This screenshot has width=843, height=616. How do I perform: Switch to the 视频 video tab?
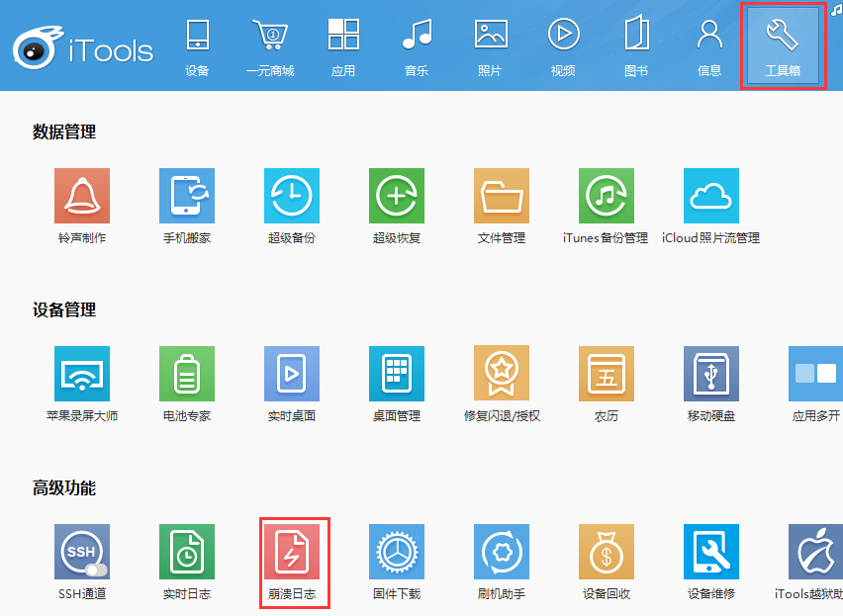563,47
